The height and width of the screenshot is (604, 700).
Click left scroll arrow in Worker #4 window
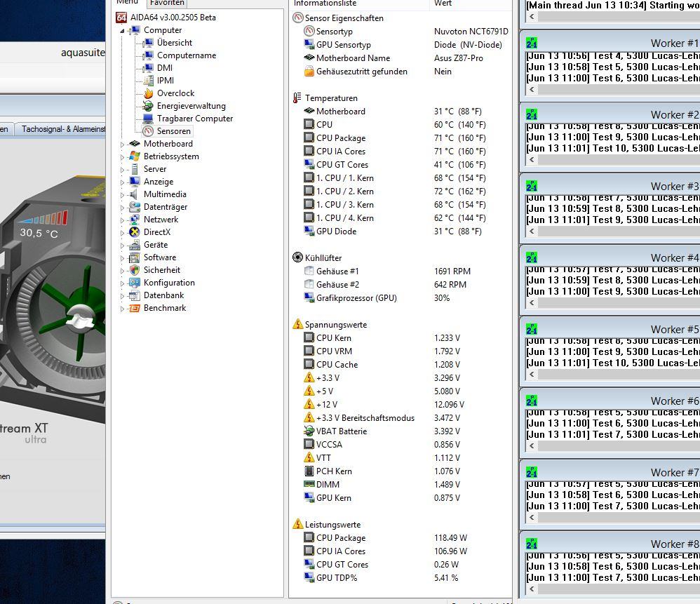(x=532, y=302)
